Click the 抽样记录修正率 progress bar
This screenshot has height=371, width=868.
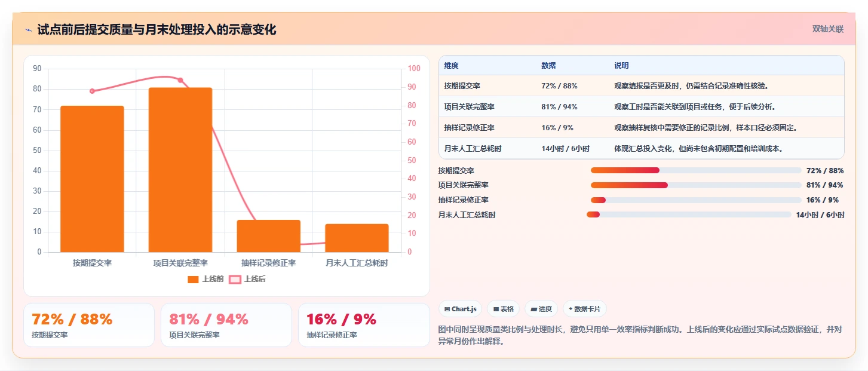coord(696,200)
